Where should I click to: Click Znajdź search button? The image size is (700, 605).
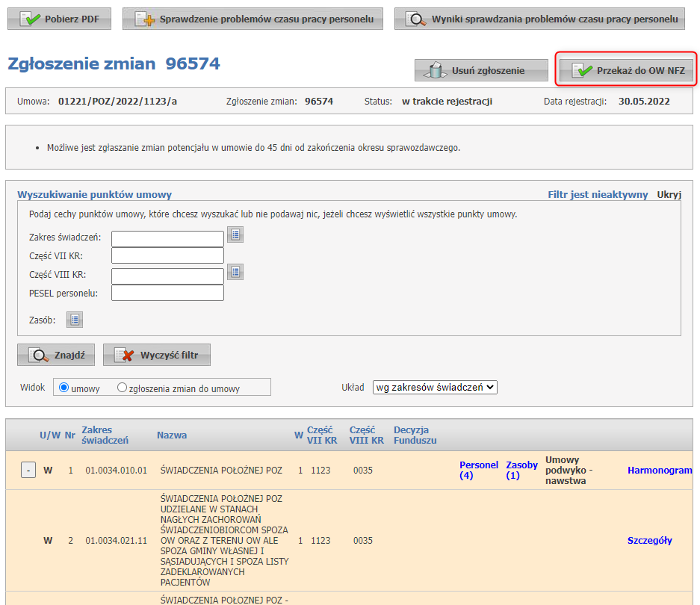tap(56, 356)
